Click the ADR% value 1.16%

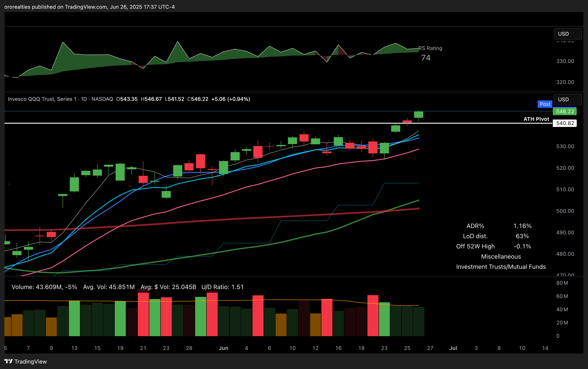point(522,226)
